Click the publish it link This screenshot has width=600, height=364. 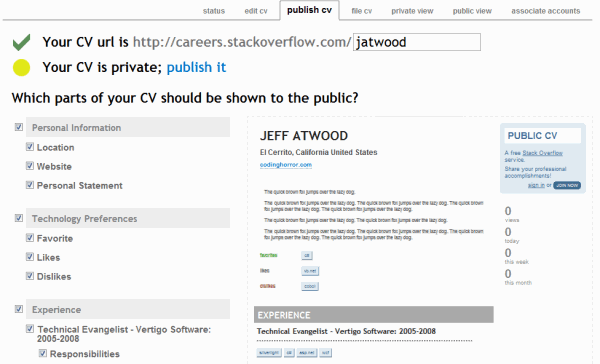(x=196, y=67)
